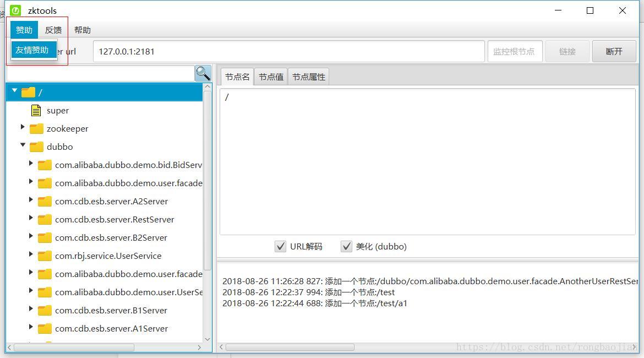The image size is (644, 358).
Task: Click folder icon of com.rbj.service.UserService
Action: pyautogui.click(x=45, y=256)
